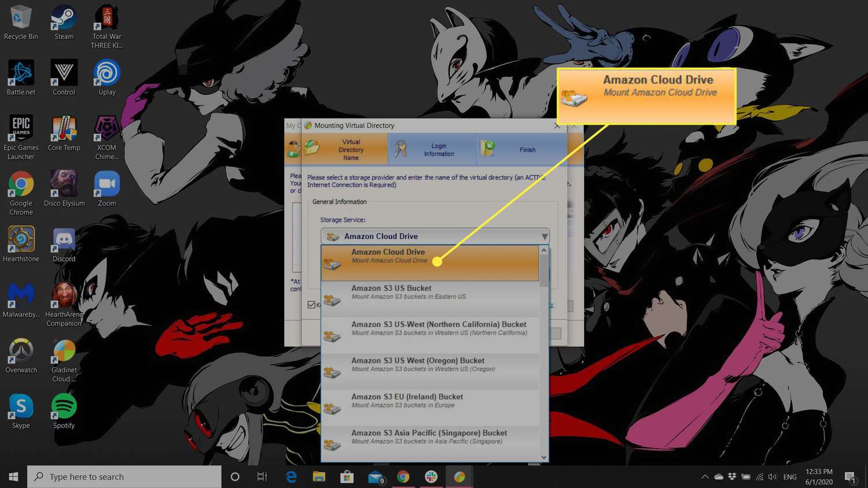Open the OneDrive cloud tray icon
This screenshot has width=868, height=488.
point(719,477)
